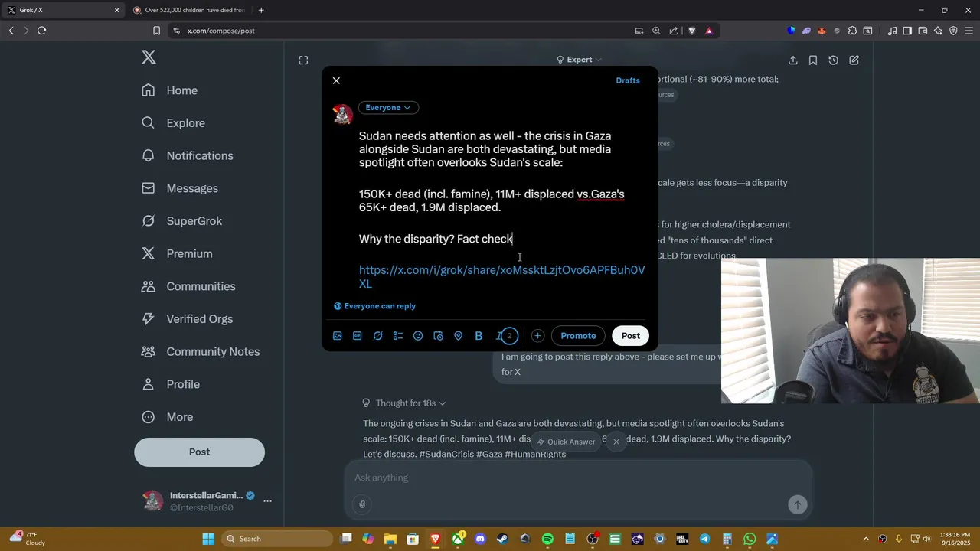Open Drafts in the compose dialog
This screenshot has height=551, width=980.
[x=628, y=80]
